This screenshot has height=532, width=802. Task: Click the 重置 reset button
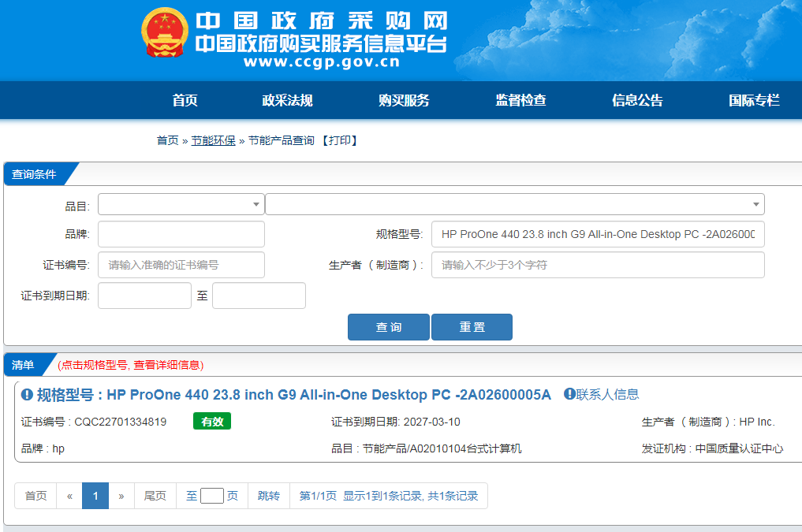[472, 327]
